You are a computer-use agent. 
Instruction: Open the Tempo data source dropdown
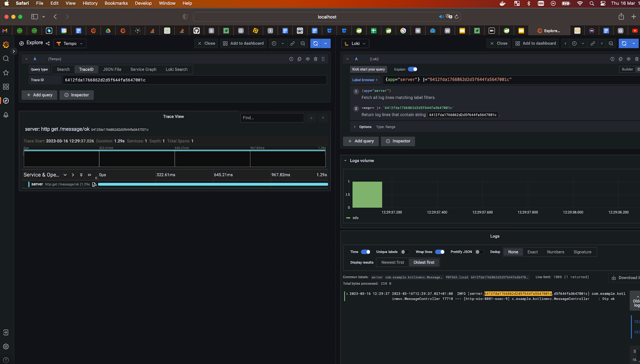click(x=70, y=43)
